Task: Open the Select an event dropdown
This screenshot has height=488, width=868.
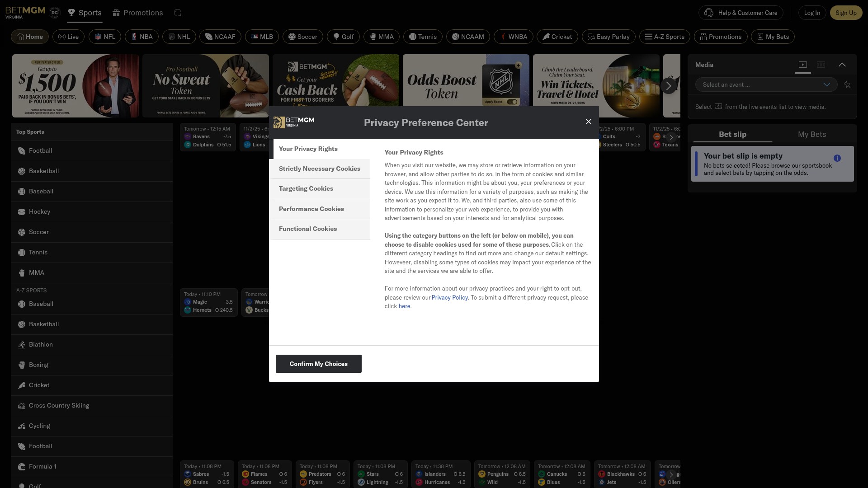Action: click(766, 84)
